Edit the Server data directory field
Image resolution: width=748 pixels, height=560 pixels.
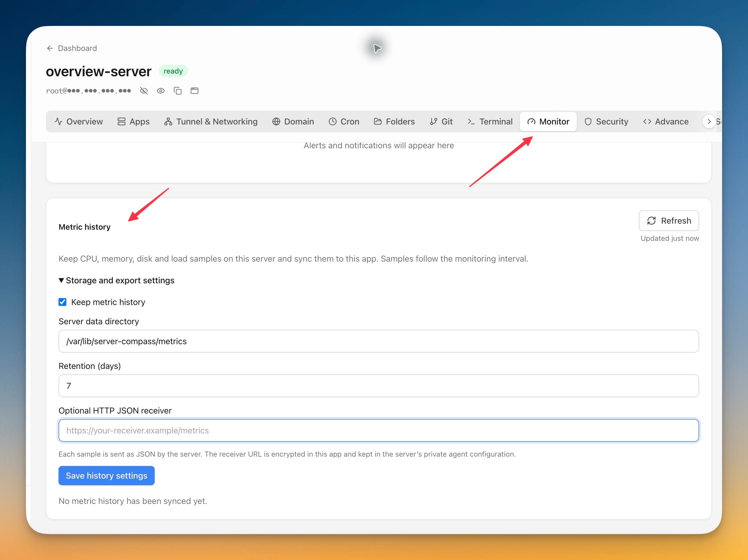pyautogui.click(x=379, y=341)
